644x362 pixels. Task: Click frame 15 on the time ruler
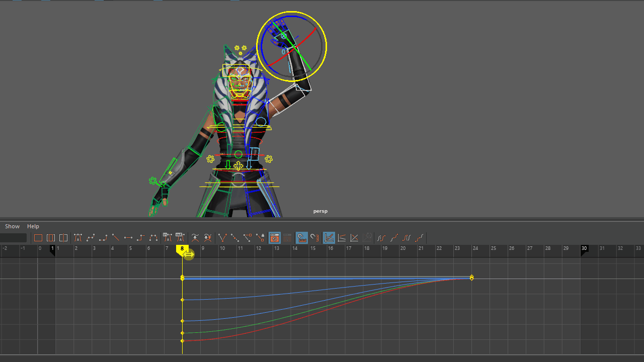313,249
